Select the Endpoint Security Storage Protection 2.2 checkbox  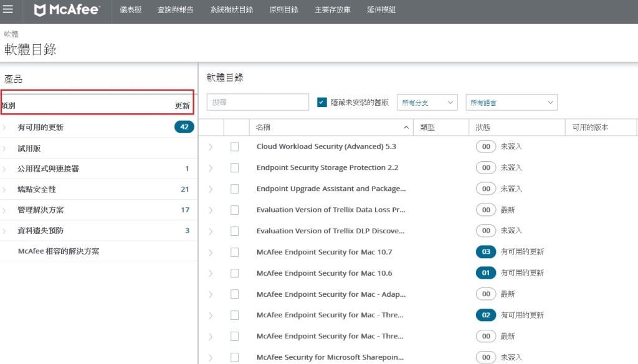235,168
